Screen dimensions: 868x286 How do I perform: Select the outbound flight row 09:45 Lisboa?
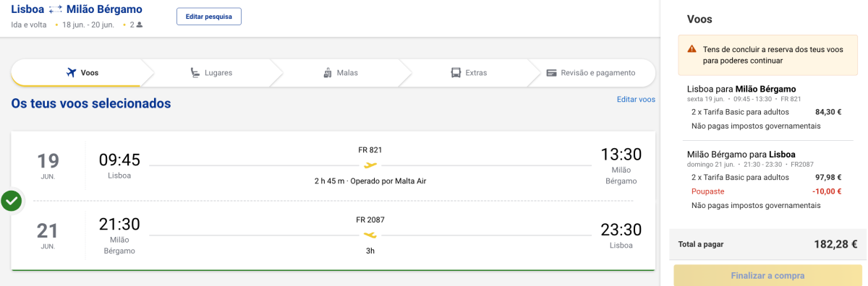click(x=333, y=165)
